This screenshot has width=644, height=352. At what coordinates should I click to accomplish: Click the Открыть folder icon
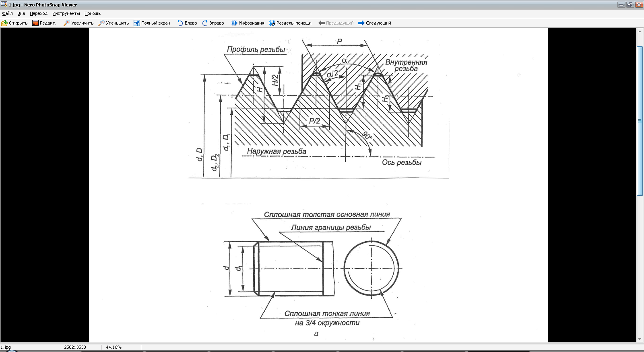coord(4,23)
